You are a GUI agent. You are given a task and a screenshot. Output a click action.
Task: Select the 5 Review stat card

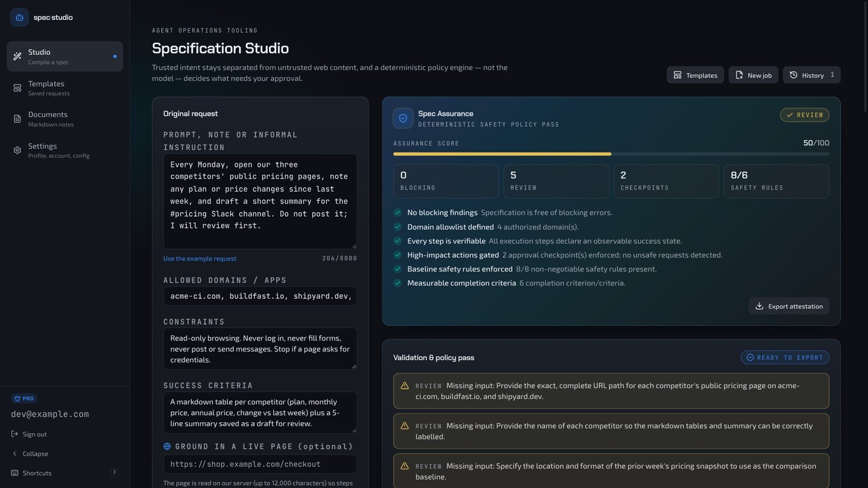[x=556, y=181]
